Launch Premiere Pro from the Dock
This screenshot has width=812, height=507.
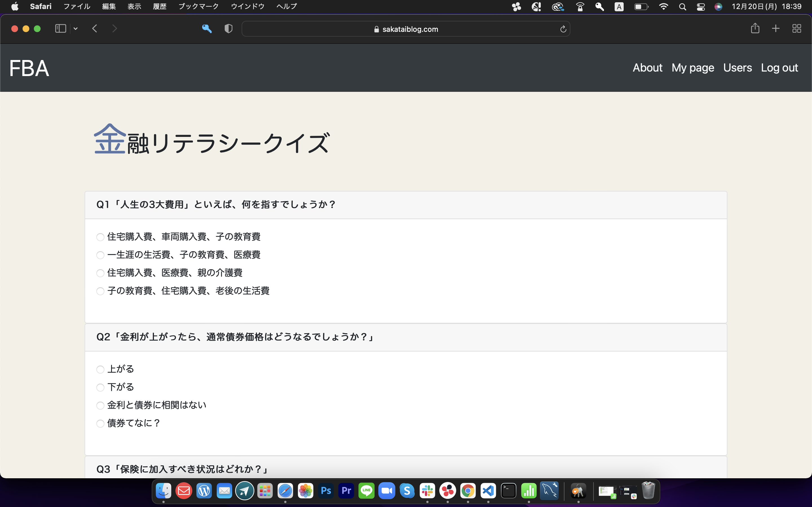pyautogui.click(x=346, y=490)
